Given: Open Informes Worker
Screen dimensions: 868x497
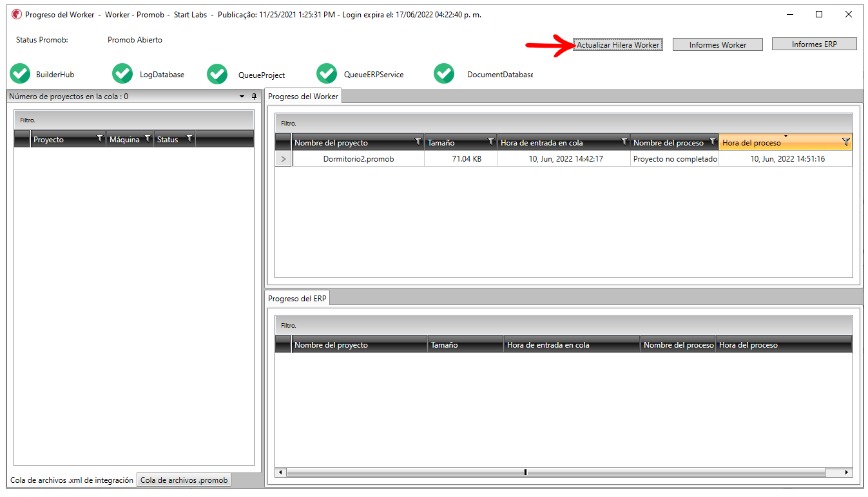Looking at the screenshot, I should (718, 44).
